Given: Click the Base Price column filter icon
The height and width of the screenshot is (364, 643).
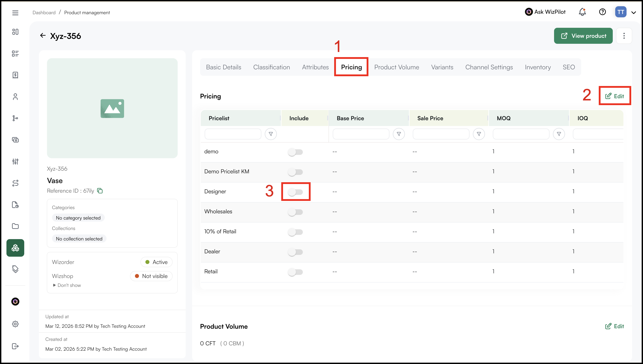Looking at the screenshot, I should (399, 134).
